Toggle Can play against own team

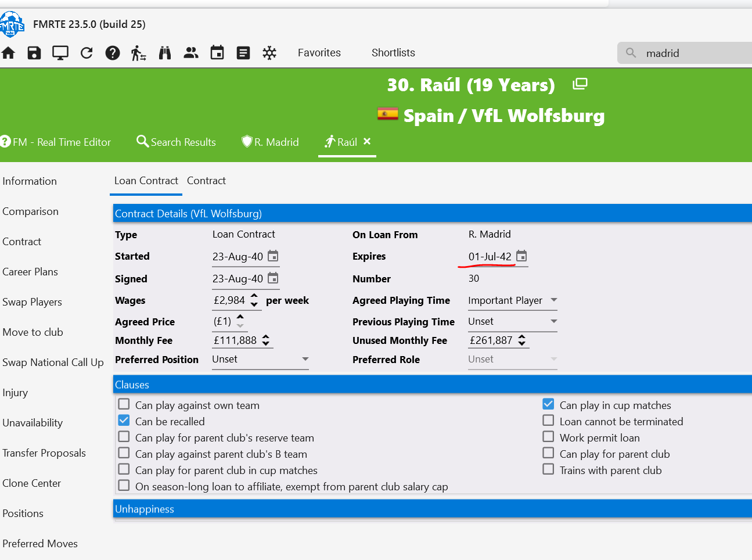[124, 404]
